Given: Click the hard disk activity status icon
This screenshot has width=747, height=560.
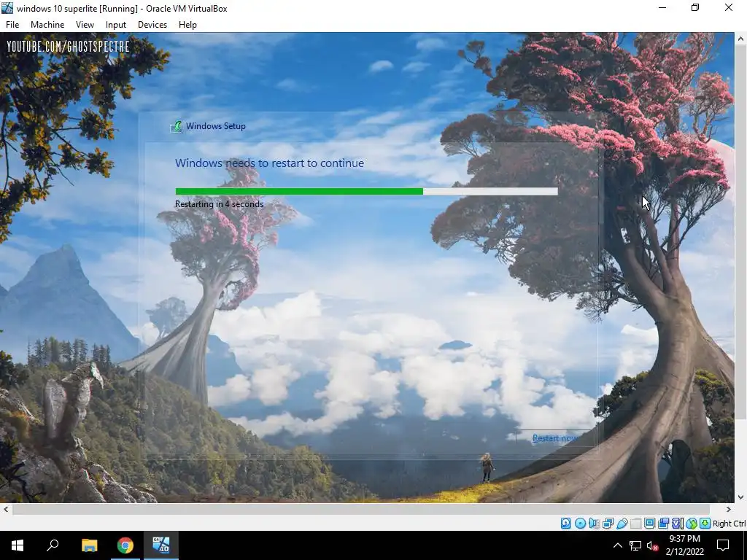Looking at the screenshot, I should click(565, 524).
